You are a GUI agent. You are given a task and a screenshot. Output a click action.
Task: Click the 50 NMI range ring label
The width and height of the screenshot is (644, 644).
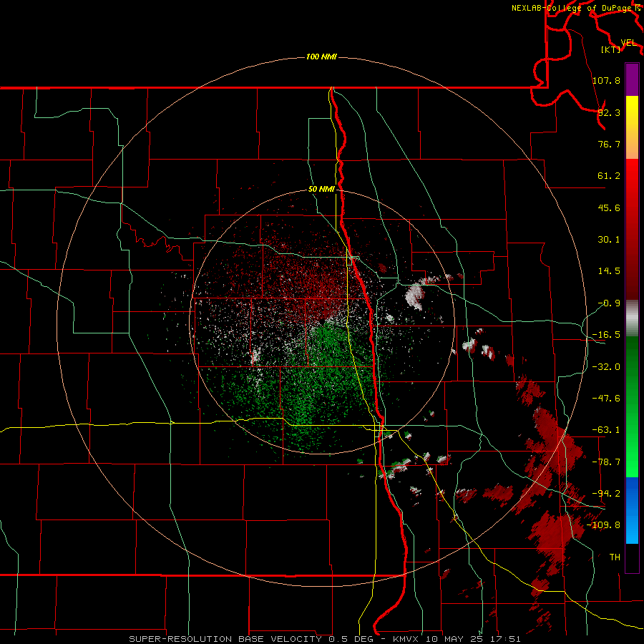[x=321, y=189]
